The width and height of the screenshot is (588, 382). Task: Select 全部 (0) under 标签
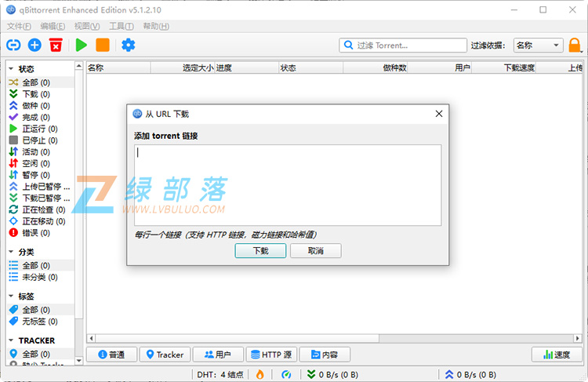pos(41,310)
